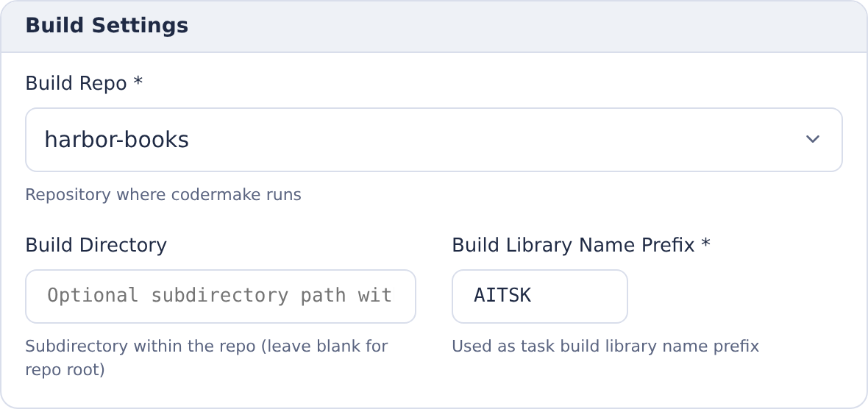
Task: Click the chevron arrow in Build Repo select
Action: point(812,140)
